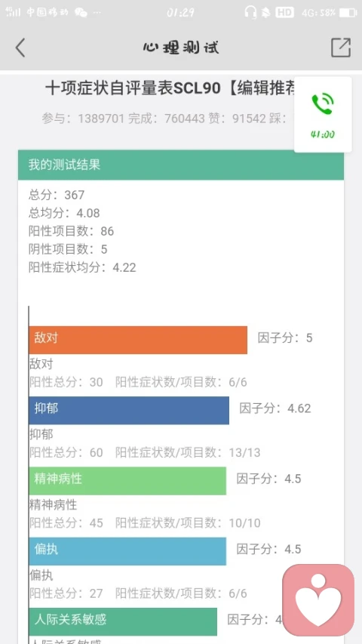Tap the 总分：367 score line
This screenshot has width=362, height=644.
coord(57,195)
